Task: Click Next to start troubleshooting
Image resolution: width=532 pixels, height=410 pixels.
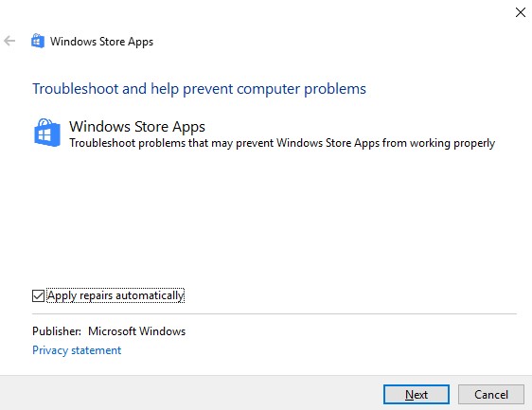Action: 417,395
